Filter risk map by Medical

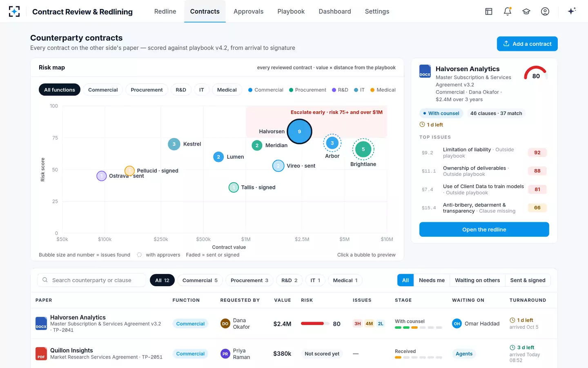[x=227, y=90]
